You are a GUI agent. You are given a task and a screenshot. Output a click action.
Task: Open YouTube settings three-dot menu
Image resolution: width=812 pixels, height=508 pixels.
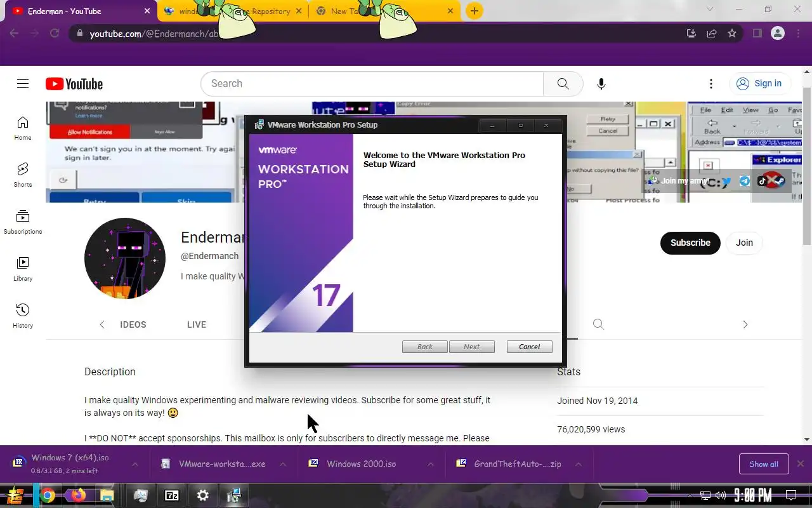[711, 84]
